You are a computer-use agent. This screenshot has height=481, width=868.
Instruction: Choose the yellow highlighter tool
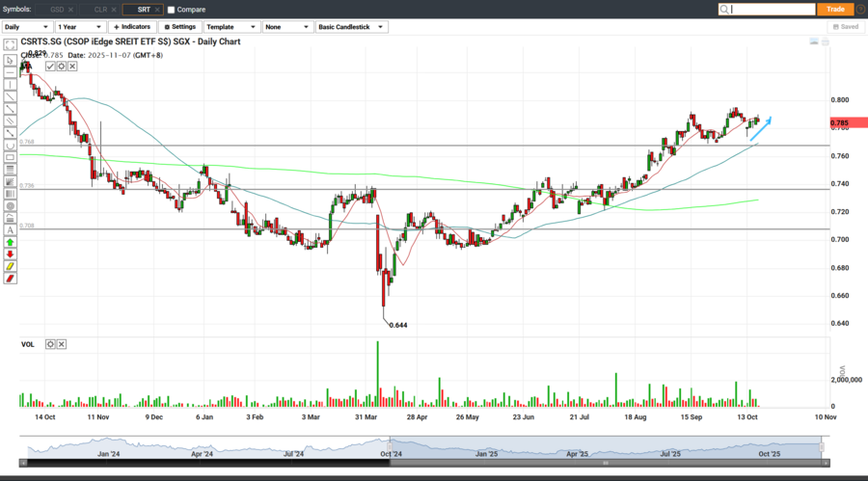[x=11, y=266]
